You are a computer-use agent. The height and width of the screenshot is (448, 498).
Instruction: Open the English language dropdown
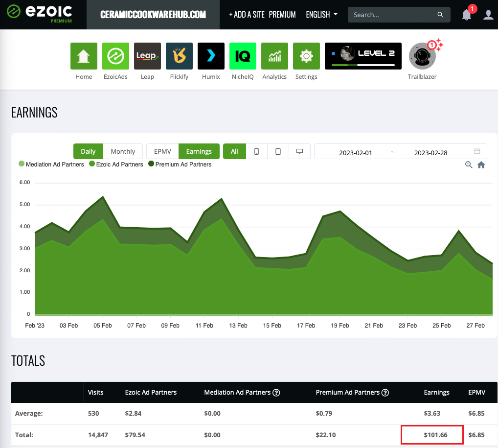[321, 15]
